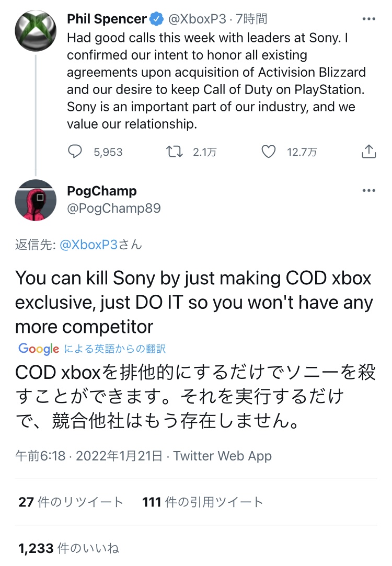View the 1,233 likes list
Image resolution: width=392 pixels, height=566 pixels.
click(x=68, y=548)
